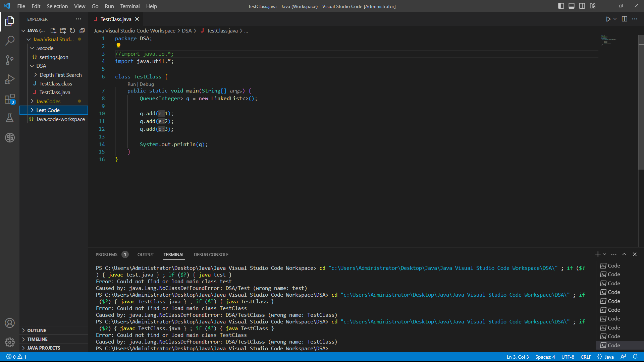Image resolution: width=644 pixels, height=362 pixels.
Task: Open the Search view in activity bar
Action: [10, 41]
